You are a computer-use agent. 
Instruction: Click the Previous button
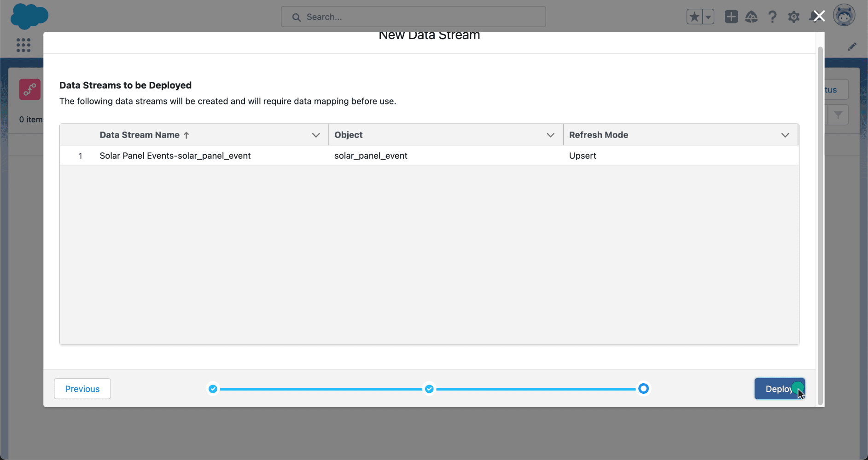point(82,389)
